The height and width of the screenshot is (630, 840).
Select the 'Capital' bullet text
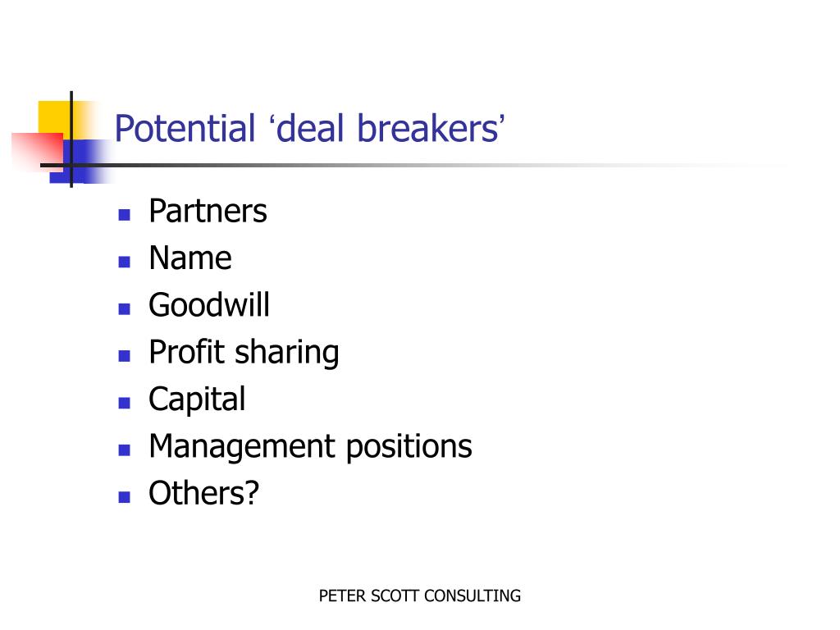point(197,399)
